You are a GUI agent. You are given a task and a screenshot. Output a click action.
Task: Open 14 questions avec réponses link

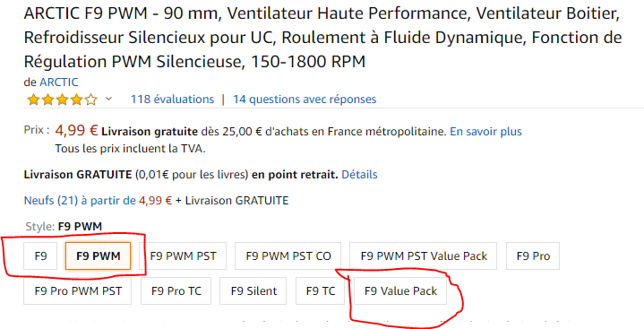tap(305, 100)
